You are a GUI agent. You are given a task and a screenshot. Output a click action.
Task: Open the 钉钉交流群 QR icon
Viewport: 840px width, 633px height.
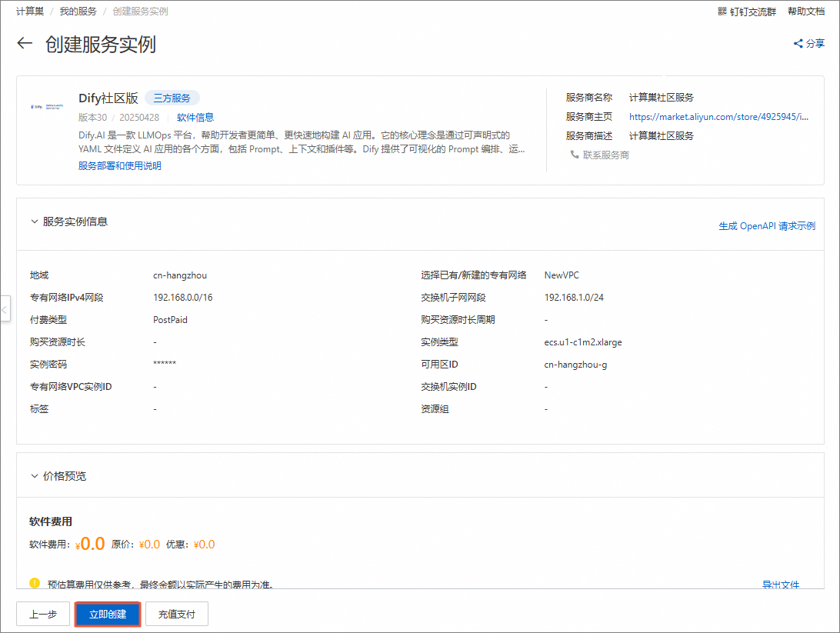click(x=722, y=12)
